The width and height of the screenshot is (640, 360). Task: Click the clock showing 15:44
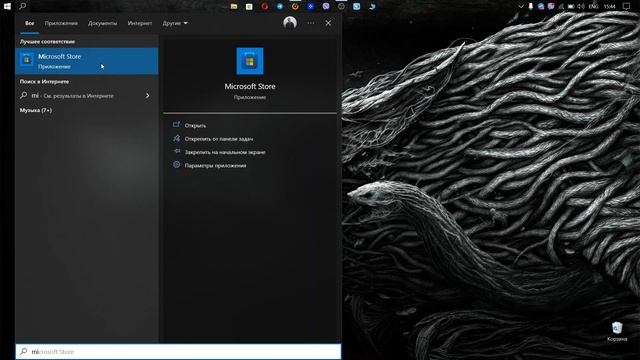609,6
